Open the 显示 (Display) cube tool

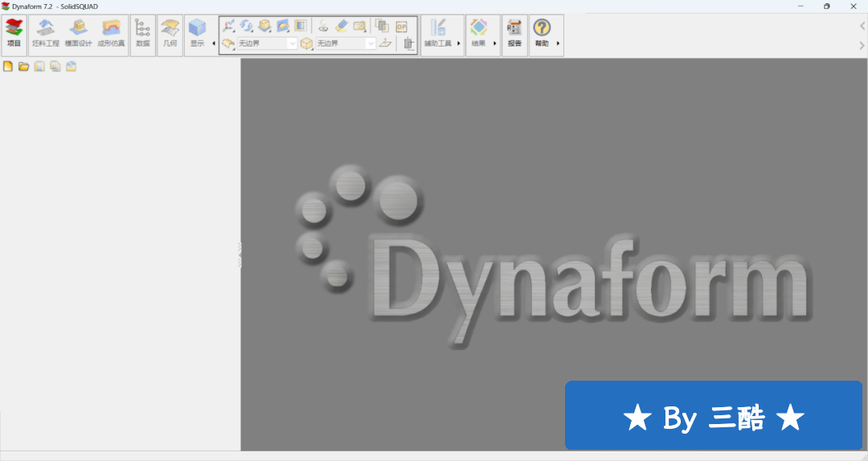click(x=197, y=35)
